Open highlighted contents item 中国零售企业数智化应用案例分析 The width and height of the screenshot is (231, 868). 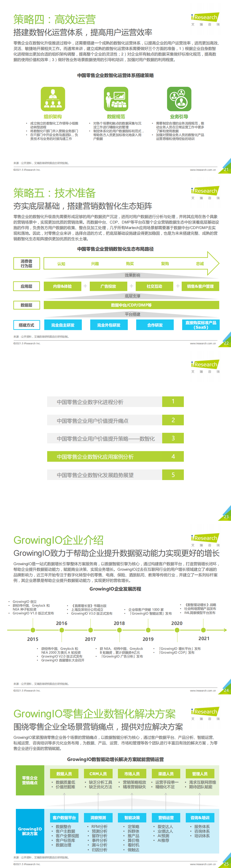(x=115, y=457)
